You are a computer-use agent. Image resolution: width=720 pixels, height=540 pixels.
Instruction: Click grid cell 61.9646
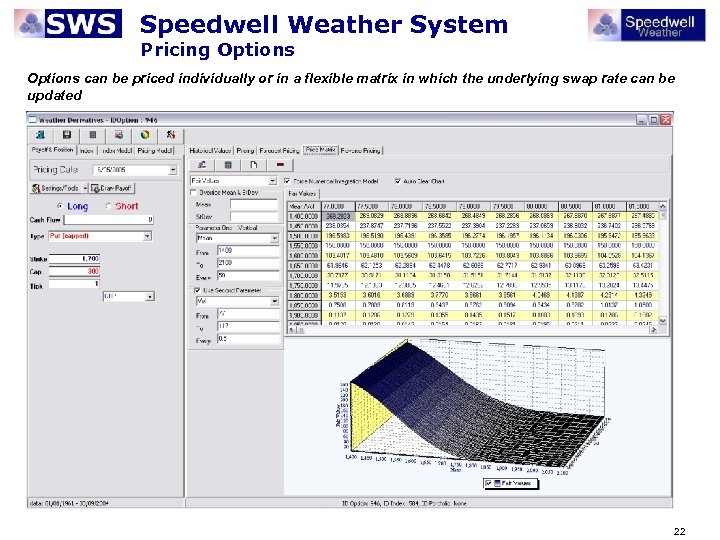(x=337, y=266)
